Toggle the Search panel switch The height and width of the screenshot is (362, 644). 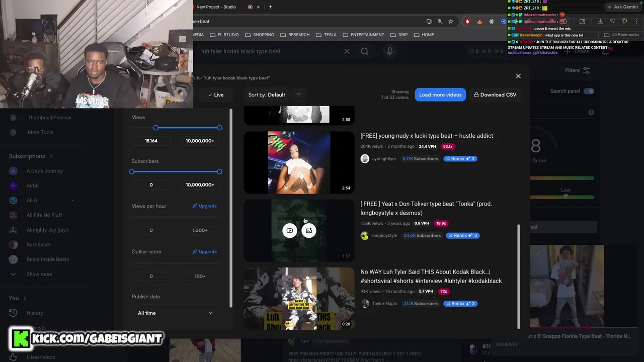point(589,91)
